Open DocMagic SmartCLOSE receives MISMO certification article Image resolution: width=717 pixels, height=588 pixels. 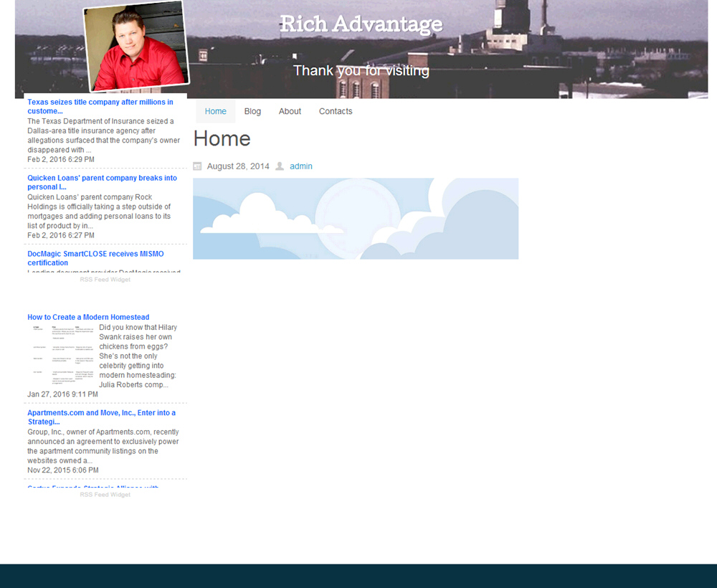(x=95, y=258)
